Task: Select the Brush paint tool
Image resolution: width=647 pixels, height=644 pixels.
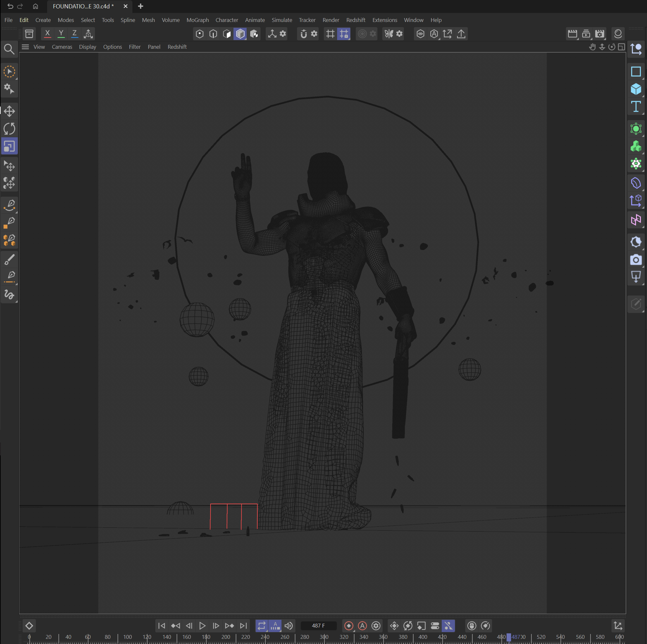Action: (x=9, y=259)
